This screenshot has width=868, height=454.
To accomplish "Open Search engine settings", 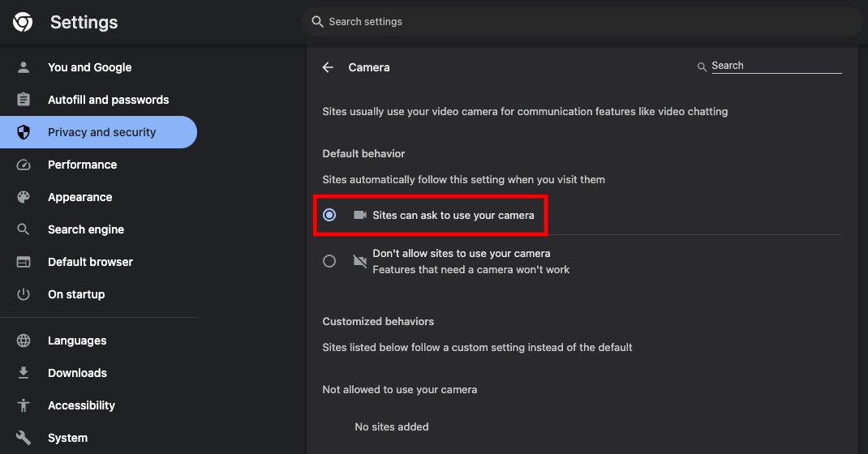I will tap(98, 229).
